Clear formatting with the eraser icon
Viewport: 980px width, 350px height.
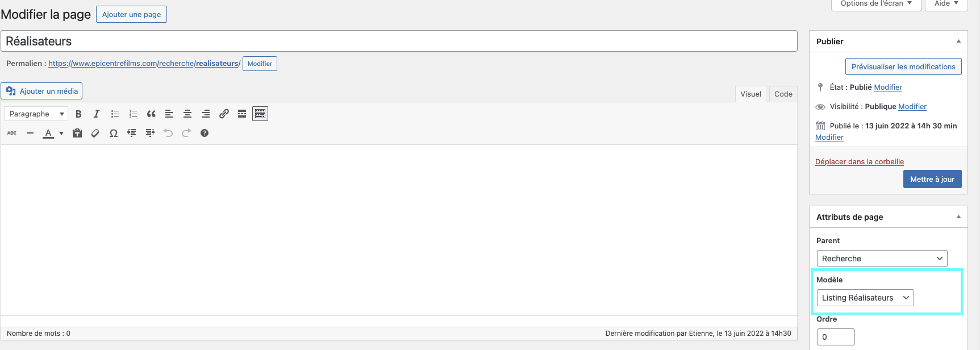tap(95, 133)
